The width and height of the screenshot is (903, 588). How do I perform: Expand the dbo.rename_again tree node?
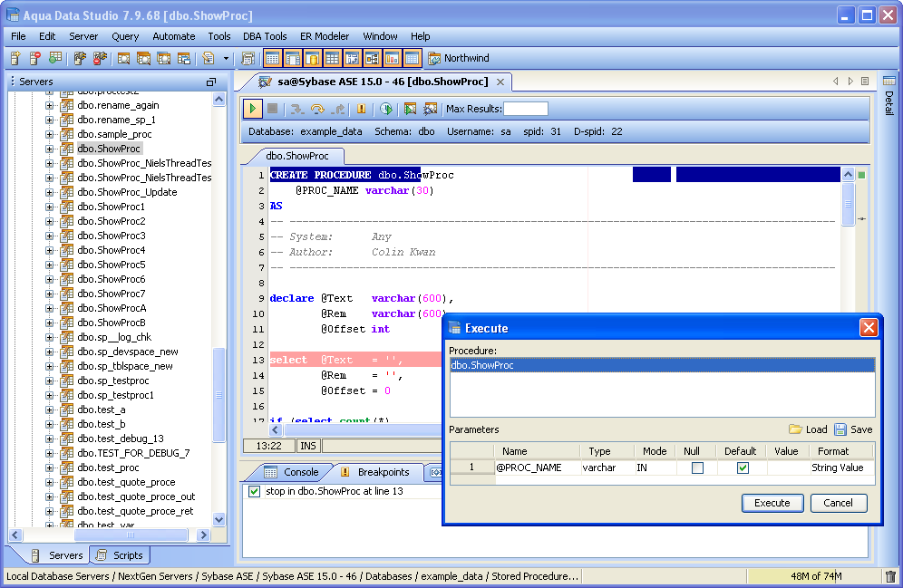point(50,105)
